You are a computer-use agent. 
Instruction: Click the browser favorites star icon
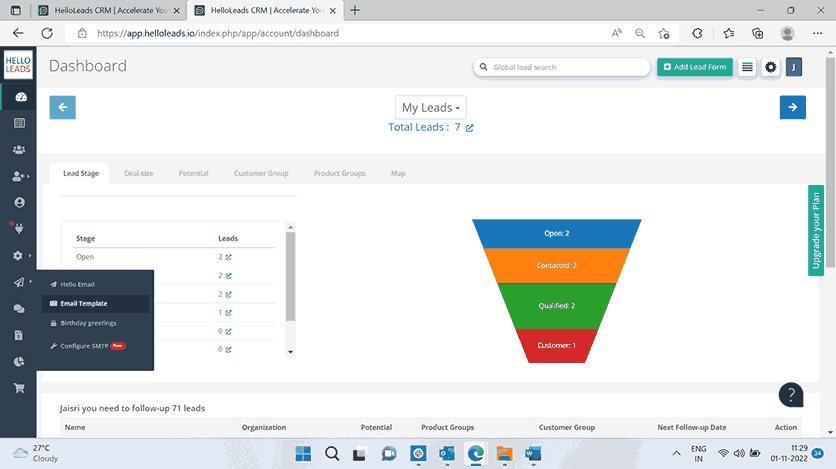pos(664,33)
